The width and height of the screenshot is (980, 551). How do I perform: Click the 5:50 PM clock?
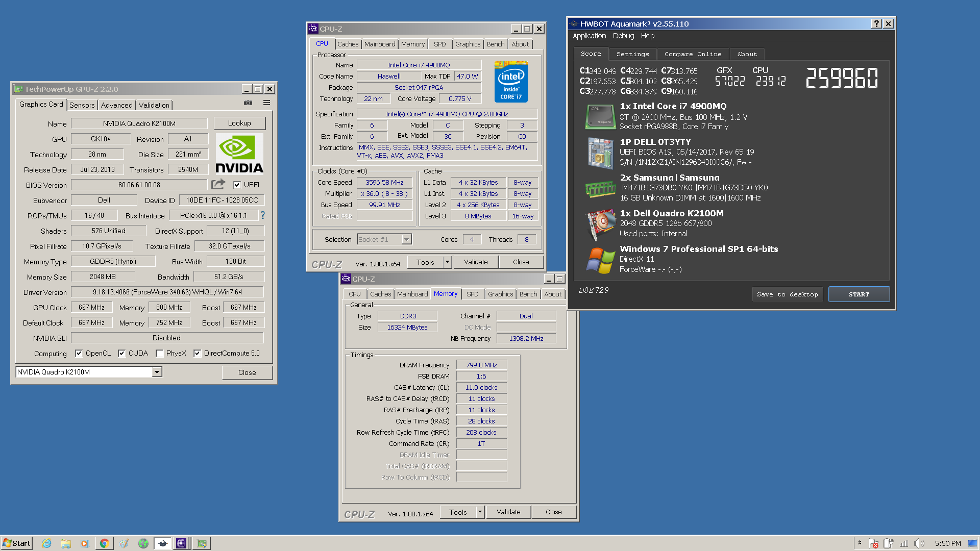click(x=948, y=543)
